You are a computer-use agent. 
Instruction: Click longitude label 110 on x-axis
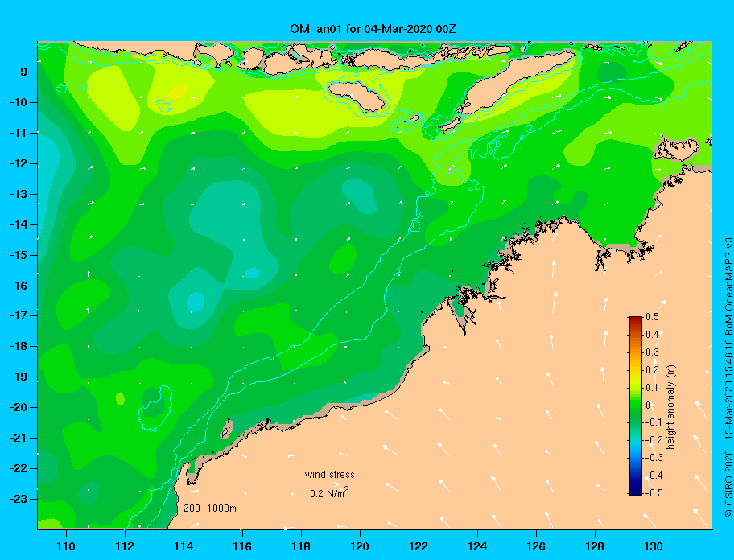(66, 546)
